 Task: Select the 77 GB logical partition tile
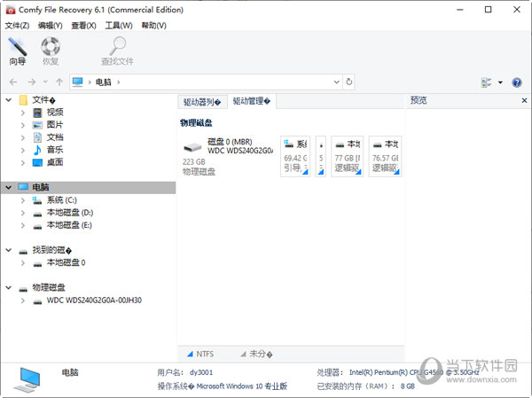point(348,156)
